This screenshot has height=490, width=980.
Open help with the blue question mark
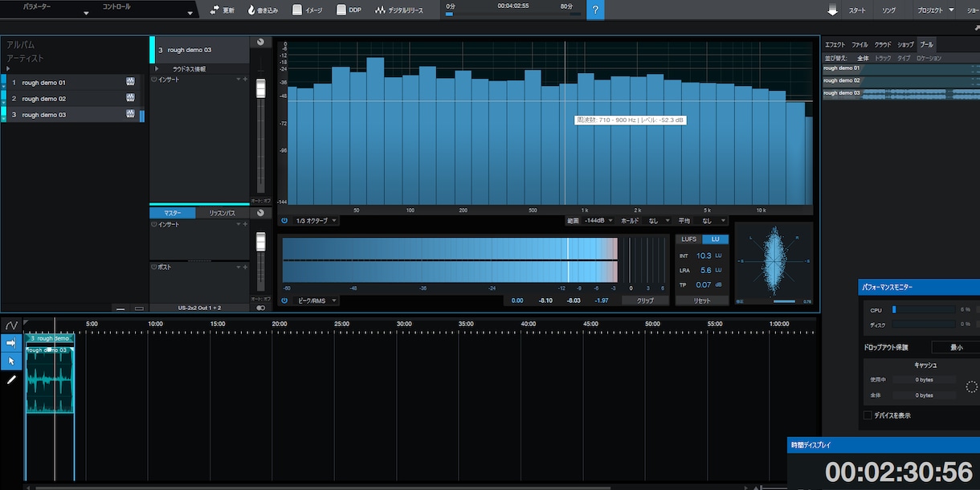(595, 10)
